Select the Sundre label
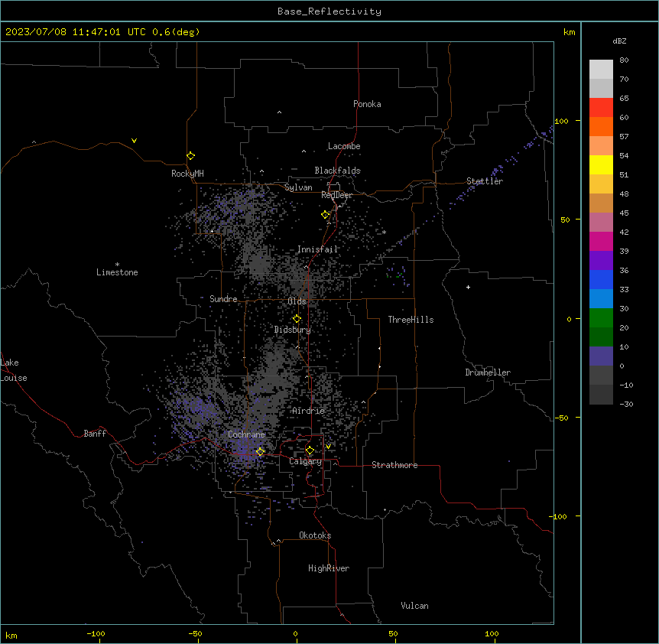659x644 pixels. [223, 299]
